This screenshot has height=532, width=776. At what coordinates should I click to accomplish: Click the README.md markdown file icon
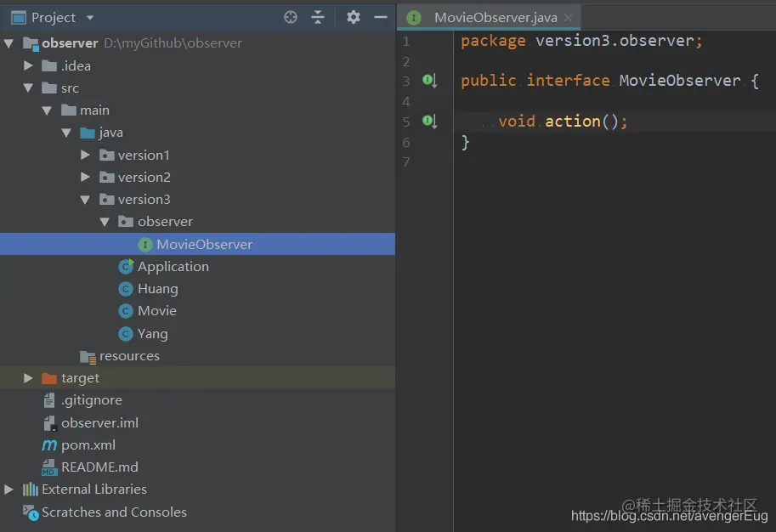pyautogui.click(x=49, y=467)
